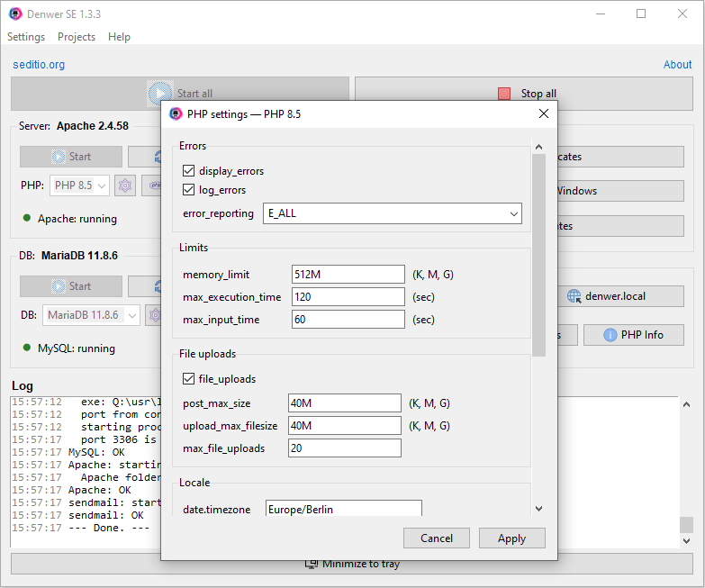705x588 pixels.
Task: Click the Start all play icon
Action: click(159, 93)
